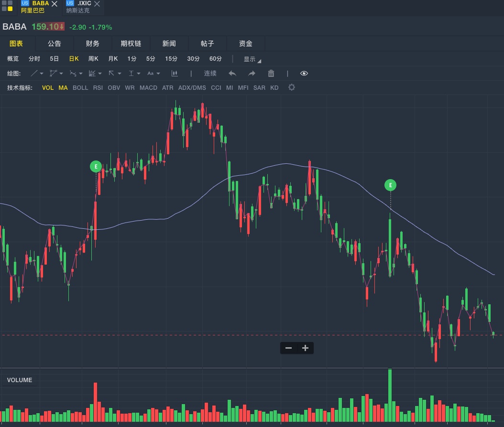Click the first green earnings E marker
This screenshot has height=427, width=504.
click(96, 167)
